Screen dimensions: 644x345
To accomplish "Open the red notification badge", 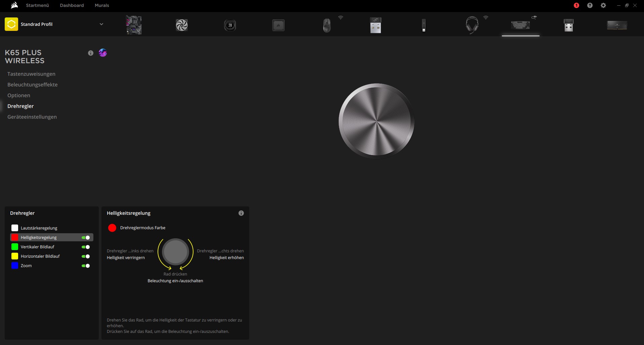I will click(x=576, y=5).
